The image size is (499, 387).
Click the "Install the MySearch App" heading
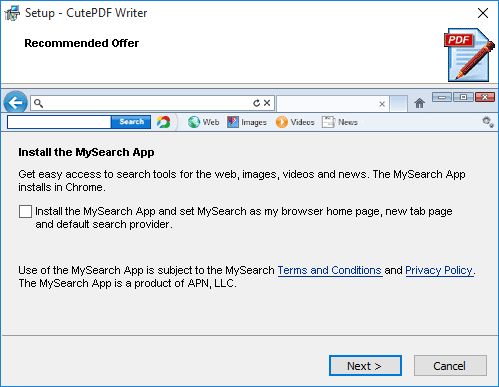[86, 152]
